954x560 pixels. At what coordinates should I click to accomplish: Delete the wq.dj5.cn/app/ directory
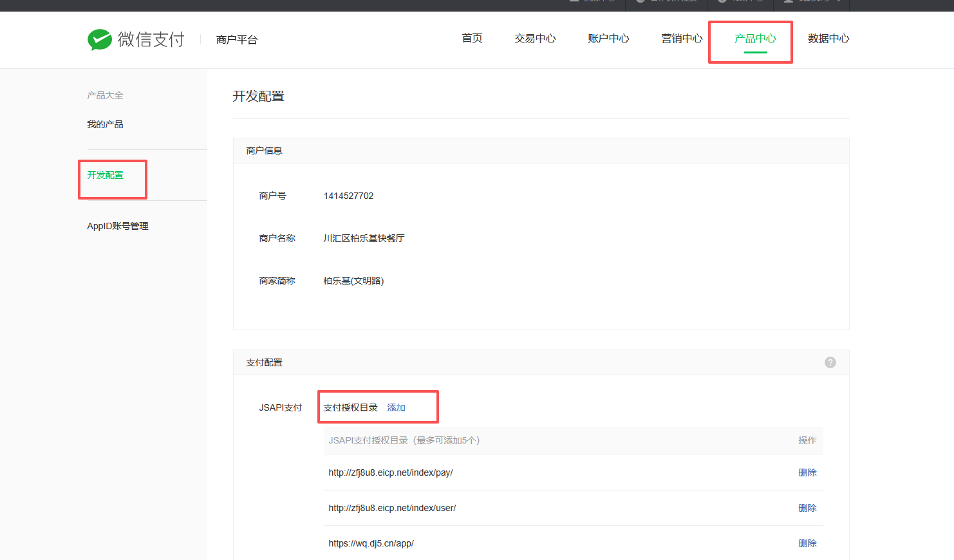(807, 543)
